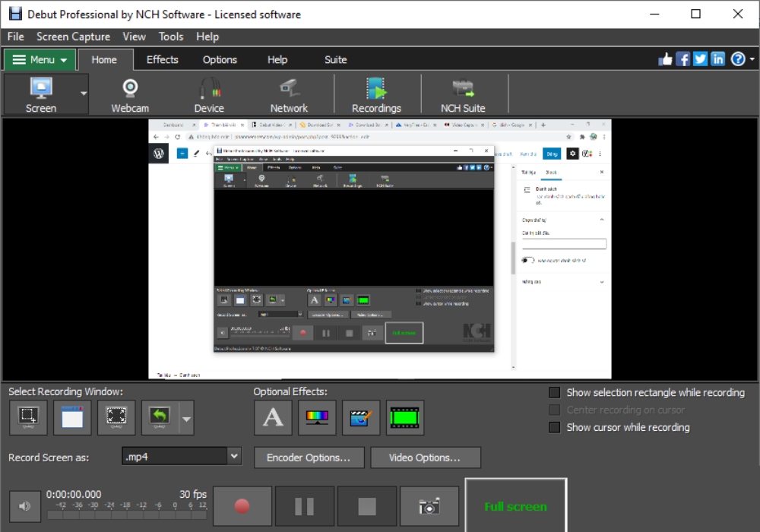This screenshot has height=532, width=760.
Task: Open Screen Capture menu
Action: 73,36
